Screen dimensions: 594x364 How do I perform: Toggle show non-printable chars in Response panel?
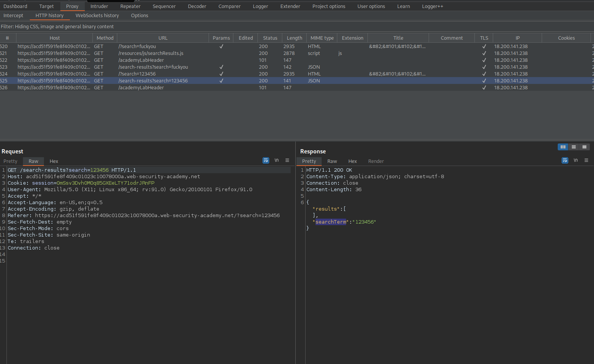[576, 161]
